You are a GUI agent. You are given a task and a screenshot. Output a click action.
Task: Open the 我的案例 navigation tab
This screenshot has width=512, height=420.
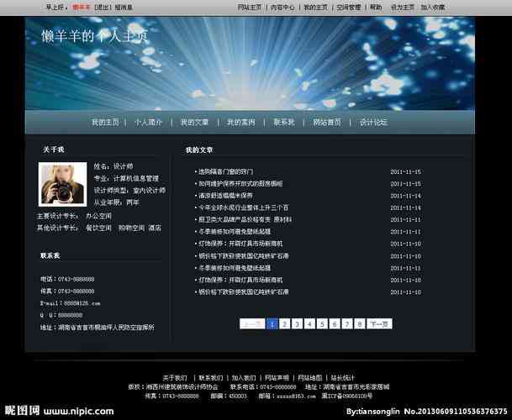click(240, 122)
